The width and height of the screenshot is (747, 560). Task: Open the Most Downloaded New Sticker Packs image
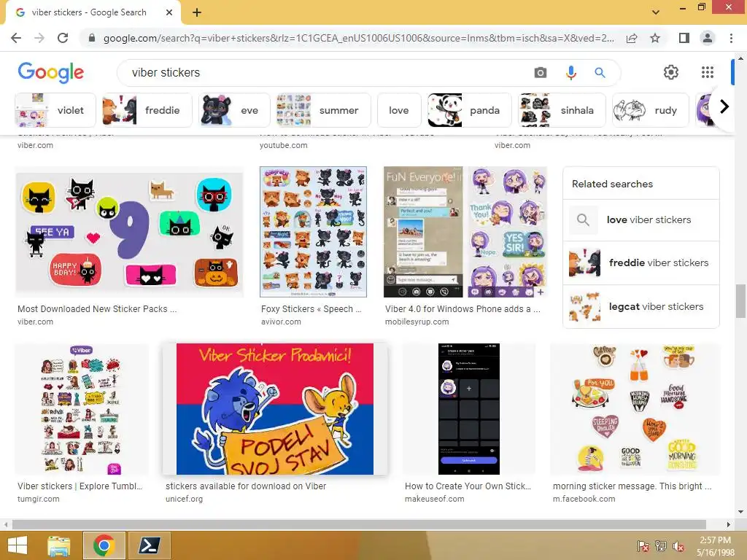130,232
